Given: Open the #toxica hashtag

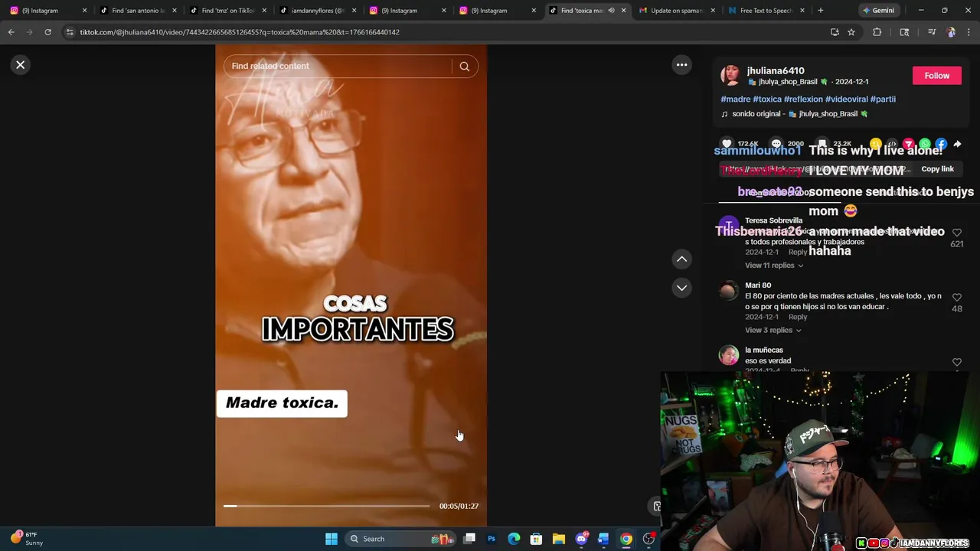Looking at the screenshot, I should coord(767,99).
